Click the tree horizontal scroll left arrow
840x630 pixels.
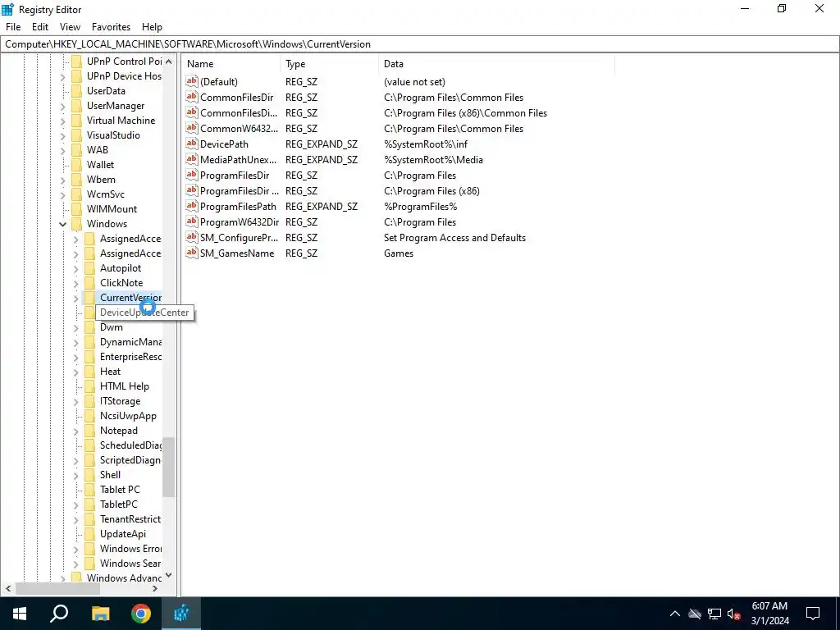pos(8,588)
